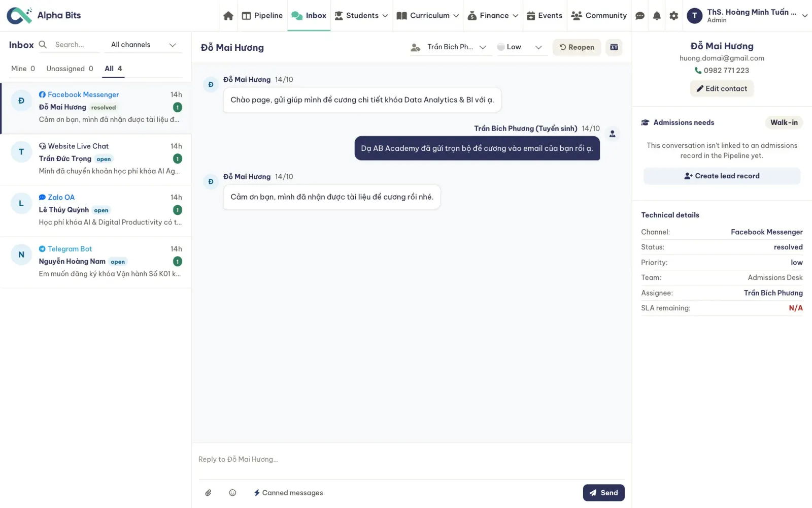Open the Home icon in navbar

point(228,16)
